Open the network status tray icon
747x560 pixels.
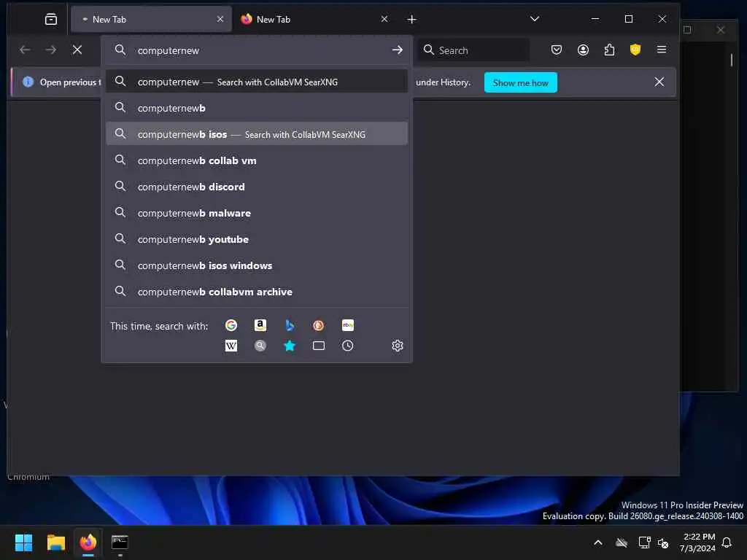644,542
